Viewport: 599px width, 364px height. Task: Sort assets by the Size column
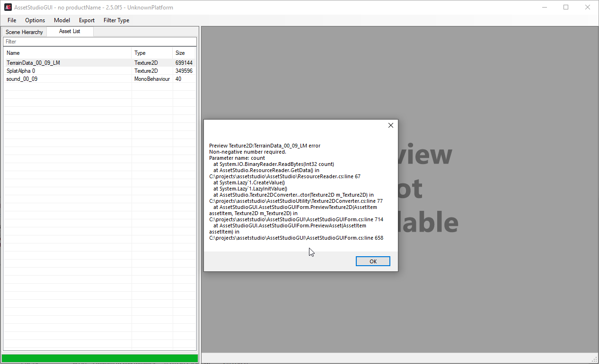point(184,52)
